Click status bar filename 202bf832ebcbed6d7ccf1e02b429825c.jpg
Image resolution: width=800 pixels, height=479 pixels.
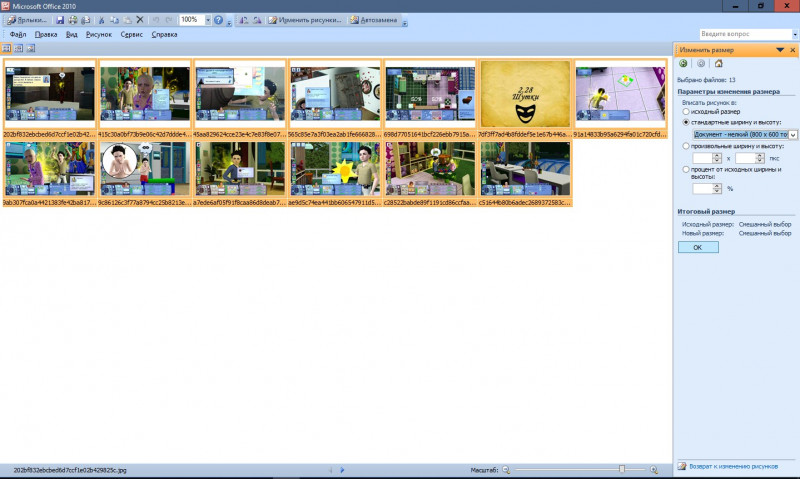point(70,470)
